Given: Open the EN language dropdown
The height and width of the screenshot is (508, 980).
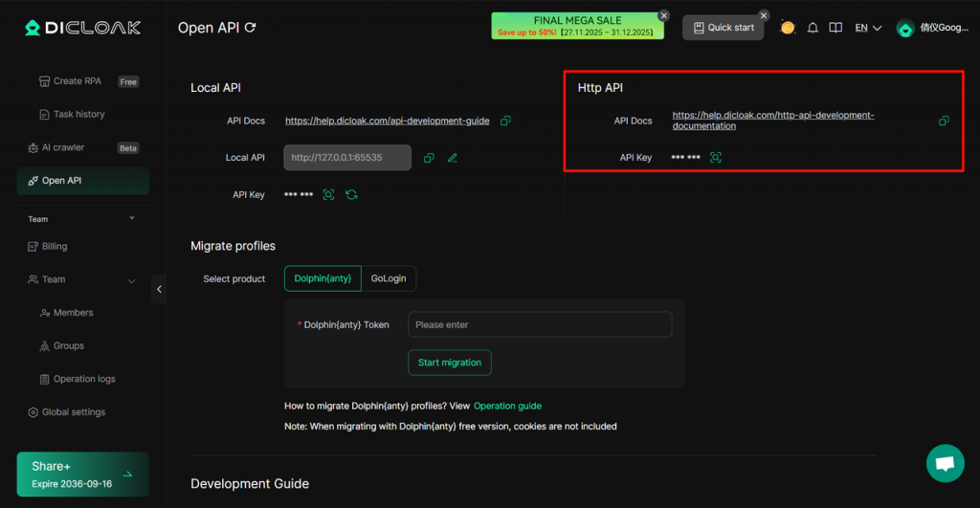Looking at the screenshot, I should [868, 28].
